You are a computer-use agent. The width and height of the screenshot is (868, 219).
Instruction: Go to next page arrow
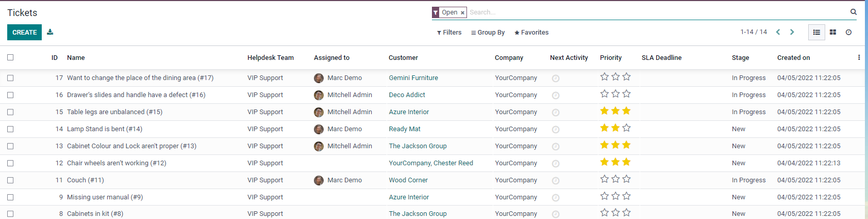[792, 32]
